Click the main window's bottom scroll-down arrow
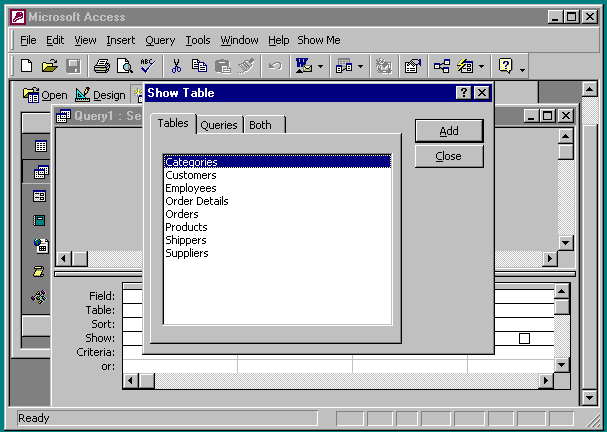The image size is (607, 432). [589, 398]
